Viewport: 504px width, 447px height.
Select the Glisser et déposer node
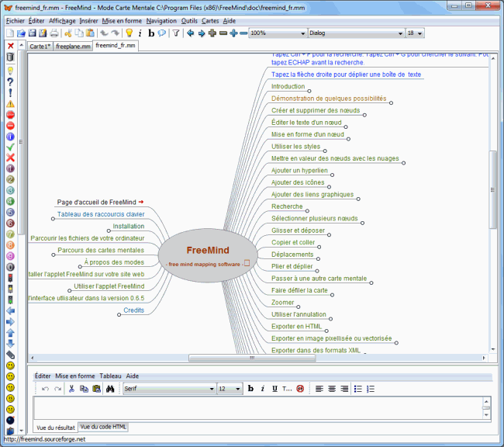[x=298, y=230]
